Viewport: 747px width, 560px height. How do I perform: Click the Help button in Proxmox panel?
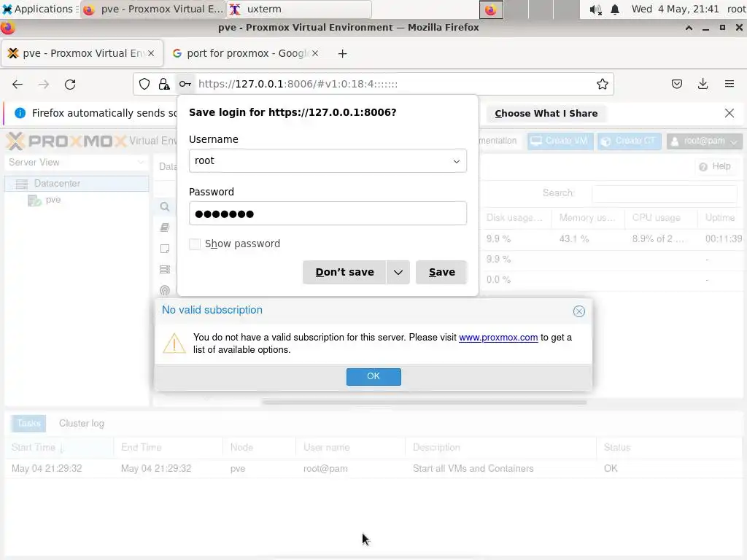[x=715, y=166]
